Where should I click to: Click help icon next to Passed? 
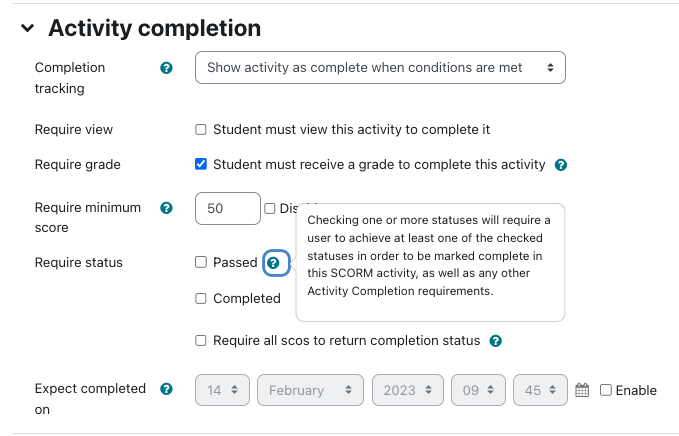point(273,263)
